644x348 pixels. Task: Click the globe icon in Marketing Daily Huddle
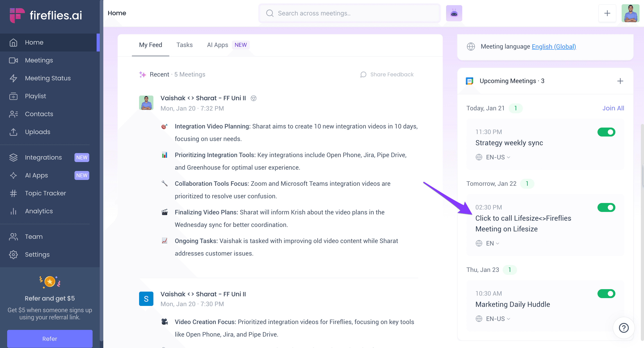click(479, 319)
